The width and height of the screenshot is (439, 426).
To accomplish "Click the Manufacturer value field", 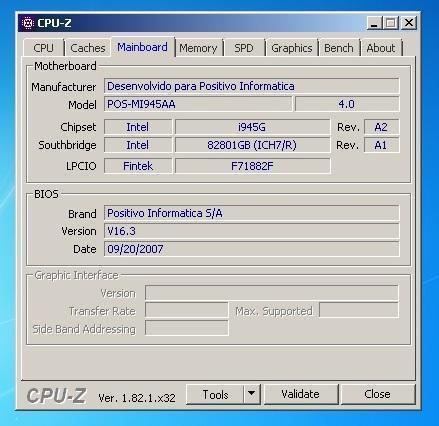I will pos(251,86).
